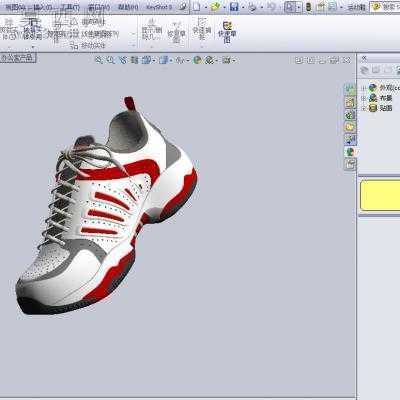Viewport: 400px width, 400px height.
Task: Open the Custom Properties task pane tab
Action: (x=350, y=165)
